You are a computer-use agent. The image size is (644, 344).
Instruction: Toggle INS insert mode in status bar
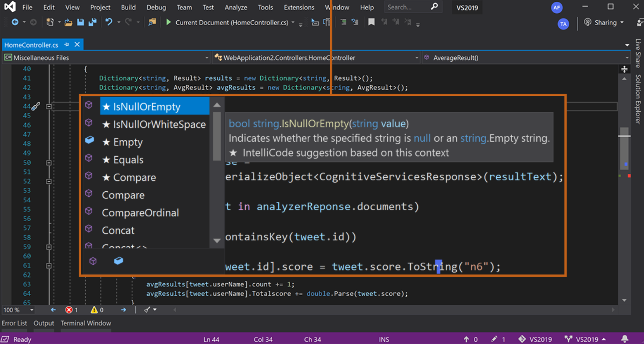coord(384,339)
